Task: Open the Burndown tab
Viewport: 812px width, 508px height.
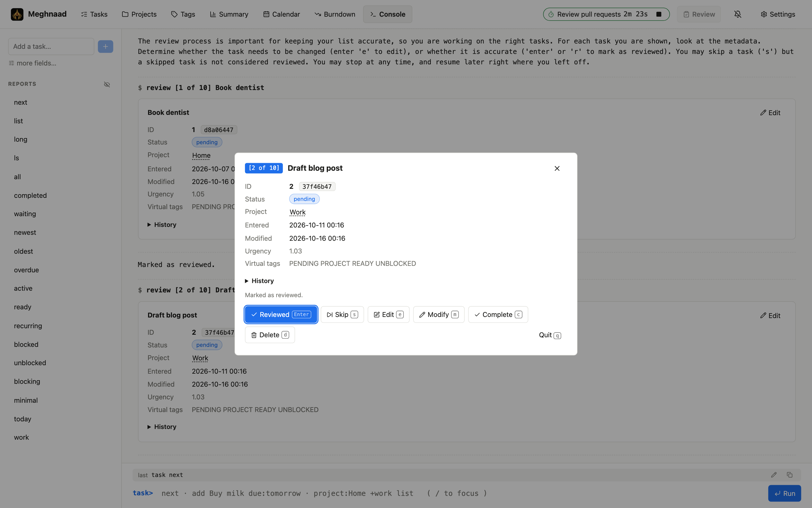Action: [335, 14]
